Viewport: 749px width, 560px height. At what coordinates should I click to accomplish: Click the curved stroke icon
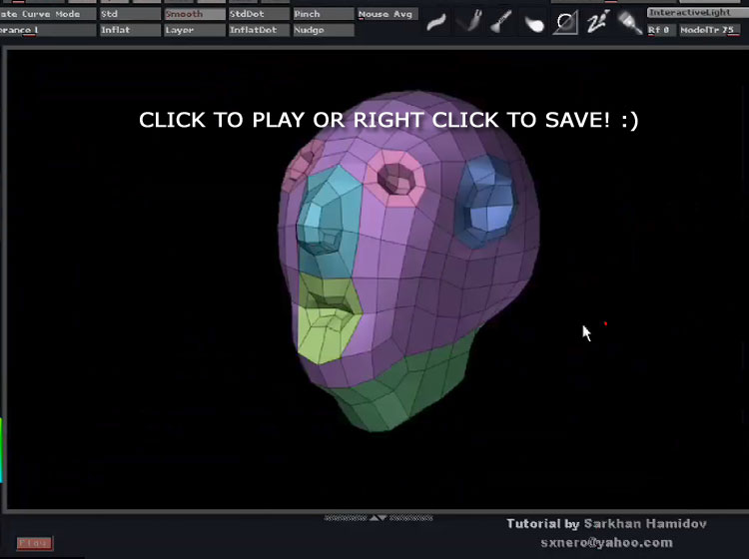(436, 22)
